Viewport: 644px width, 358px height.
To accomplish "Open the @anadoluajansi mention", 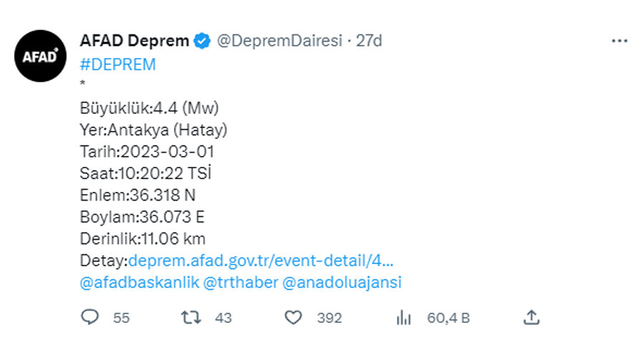I will (342, 282).
